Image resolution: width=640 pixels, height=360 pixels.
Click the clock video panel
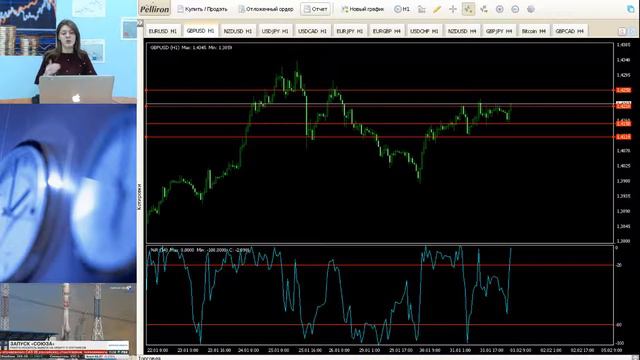pos(68,193)
